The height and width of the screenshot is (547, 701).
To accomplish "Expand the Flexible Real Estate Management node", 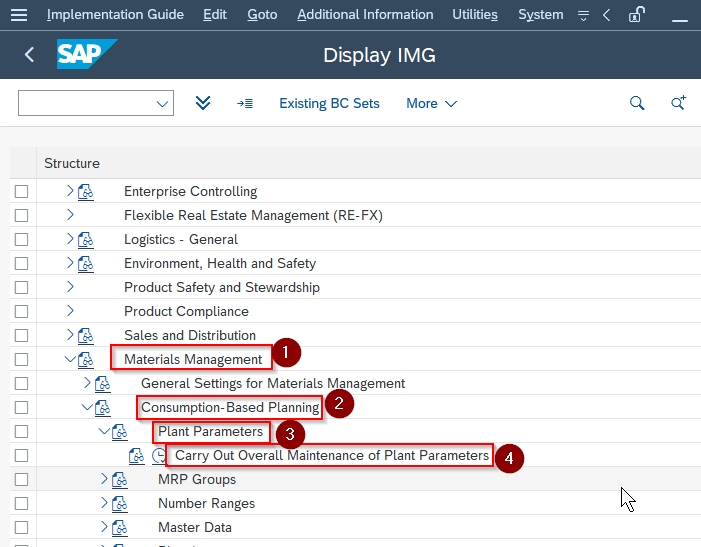I will pos(70,215).
